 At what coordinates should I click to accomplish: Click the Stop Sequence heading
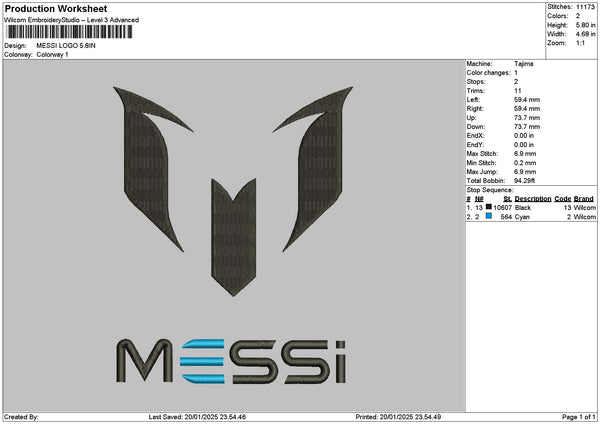(x=490, y=190)
